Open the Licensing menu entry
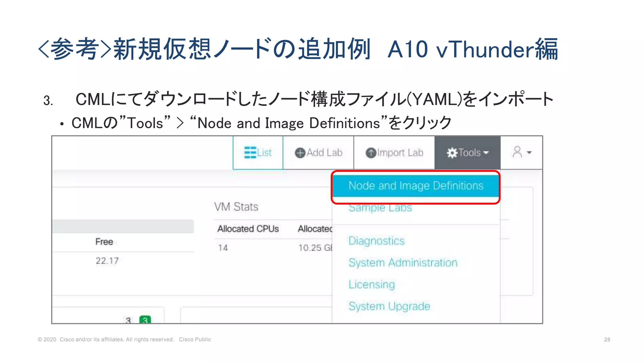Viewport: 644px width, 362px height. (371, 284)
